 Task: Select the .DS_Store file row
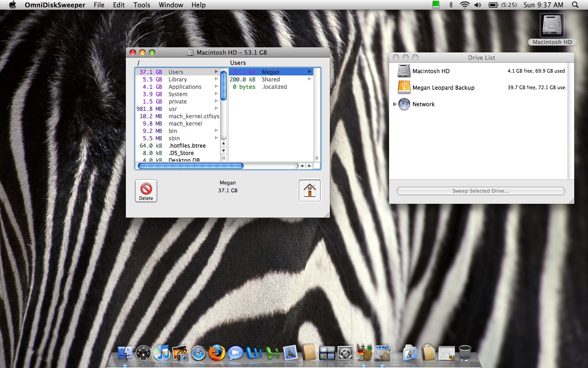(178, 153)
